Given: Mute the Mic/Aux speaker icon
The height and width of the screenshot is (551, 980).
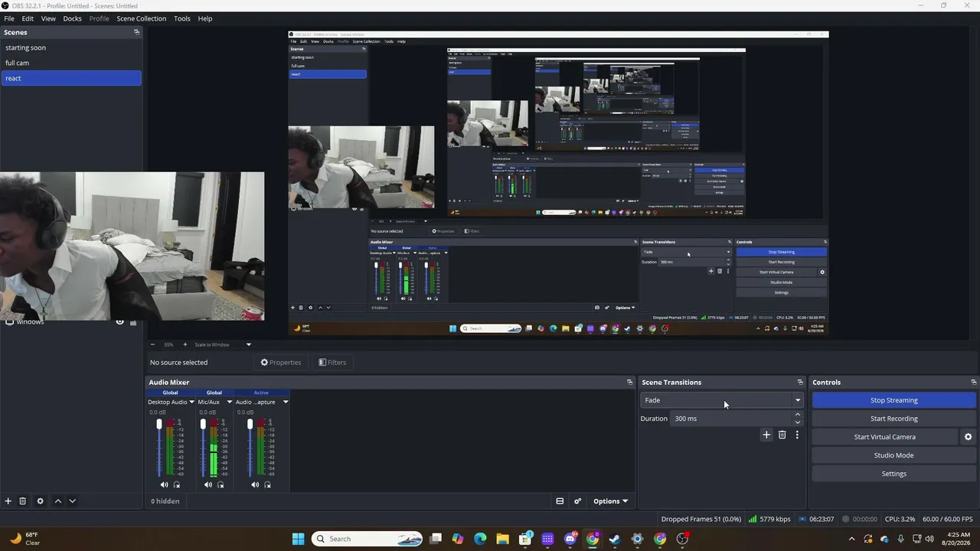Looking at the screenshot, I should coord(207,484).
